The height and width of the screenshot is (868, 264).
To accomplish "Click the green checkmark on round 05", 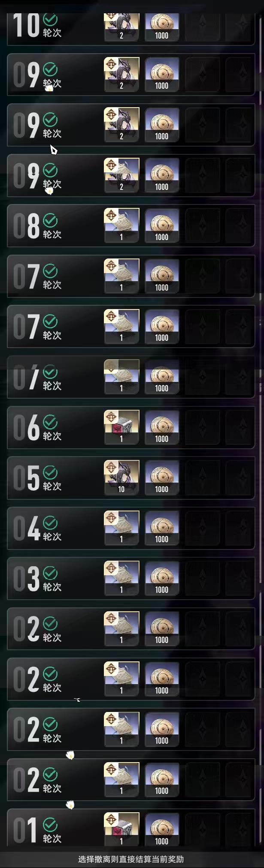I will coord(50,472).
